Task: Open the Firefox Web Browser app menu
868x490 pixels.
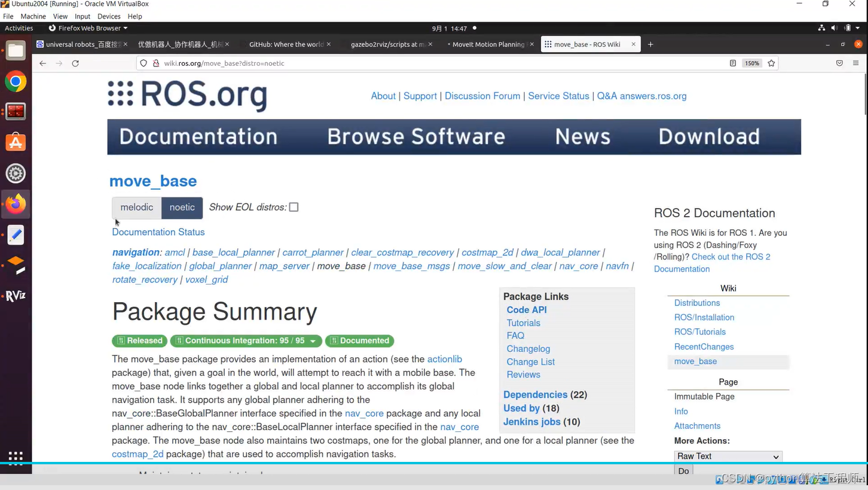Action: coord(88,28)
